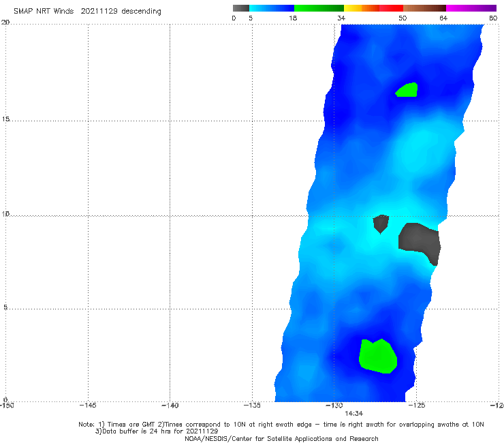504x443 pixels.
Task: Click the longitude label '-145'
Action: [88, 406]
